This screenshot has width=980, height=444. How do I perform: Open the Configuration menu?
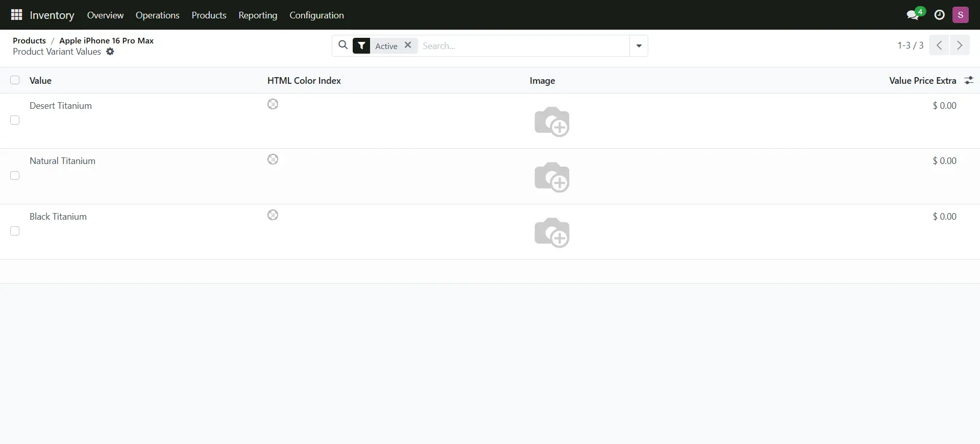[316, 15]
